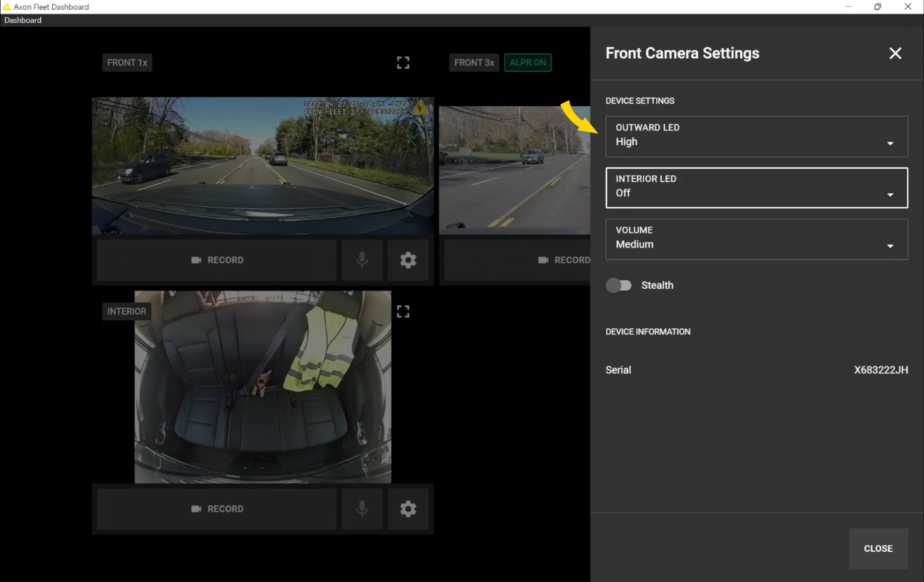Click the fullscreen icon for Front 1x camera
Viewport: 924px width, 582px height.
click(x=403, y=63)
